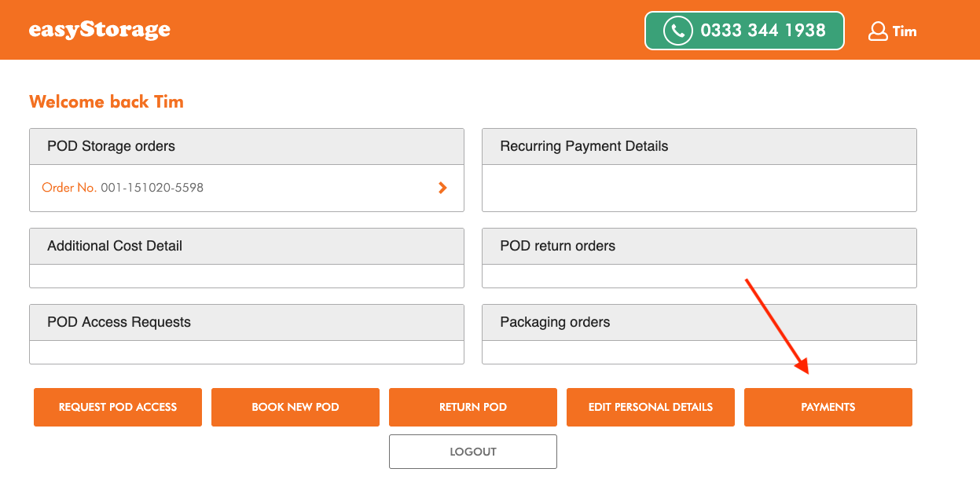
Task: Open Order No. 001-151020-5598
Action: point(123,188)
